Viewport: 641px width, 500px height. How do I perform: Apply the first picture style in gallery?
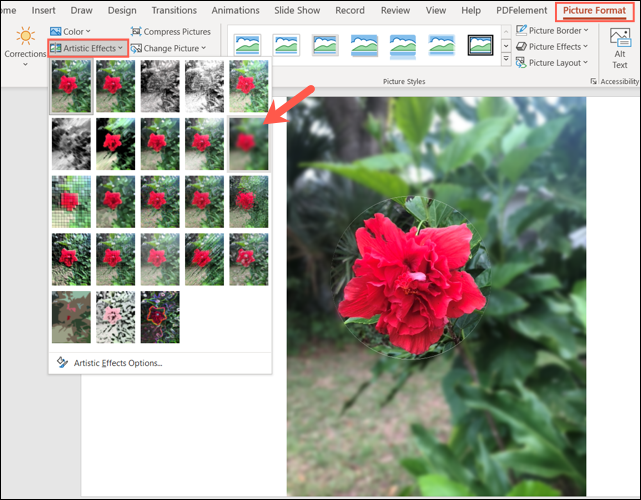pyautogui.click(x=248, y=46)
